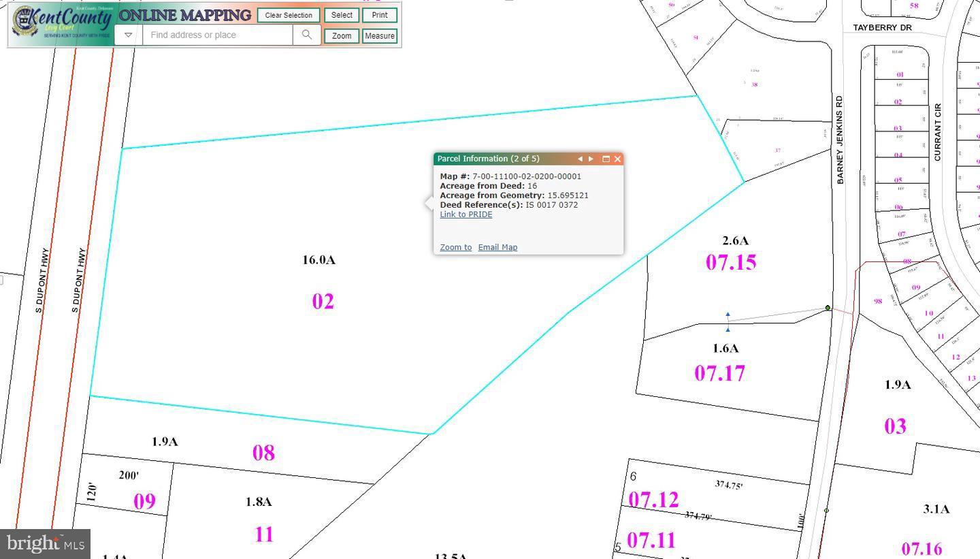The width and height of the screenshot is (980, 559).
Task: Select parcel 07.15 on the map
Action: 731,262
